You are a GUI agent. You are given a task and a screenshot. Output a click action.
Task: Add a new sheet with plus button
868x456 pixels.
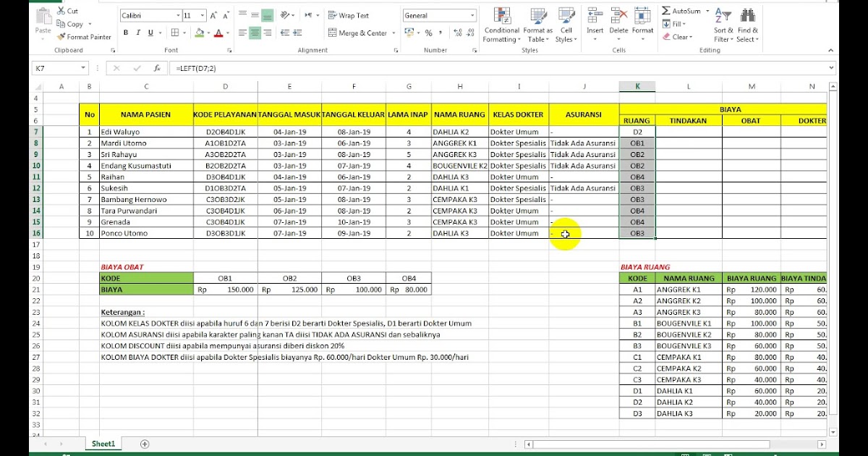145,444
